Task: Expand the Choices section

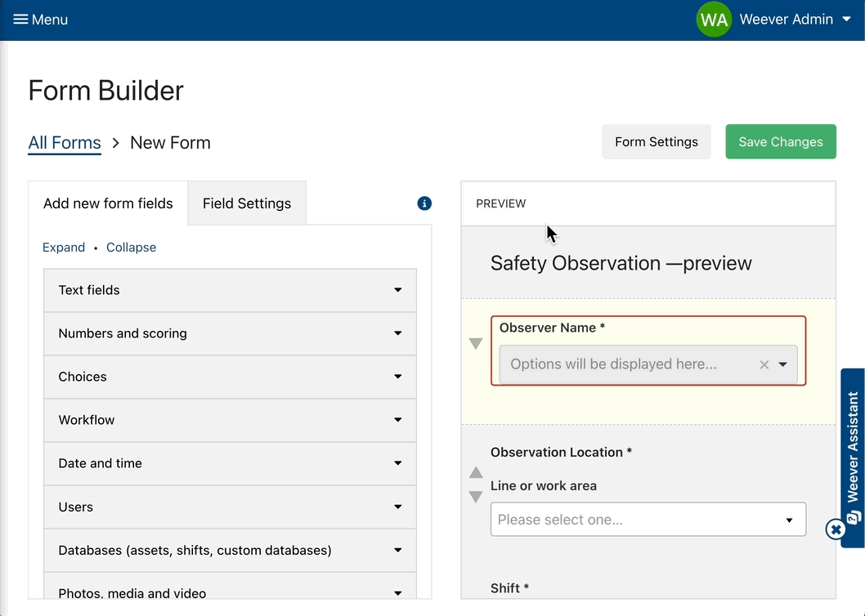Action: click(230, 377)
